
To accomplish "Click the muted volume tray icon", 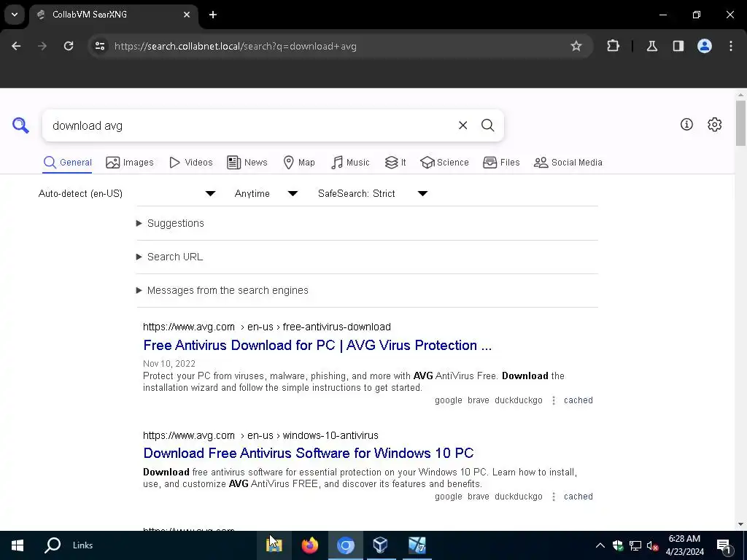I will tap(652, 545).
